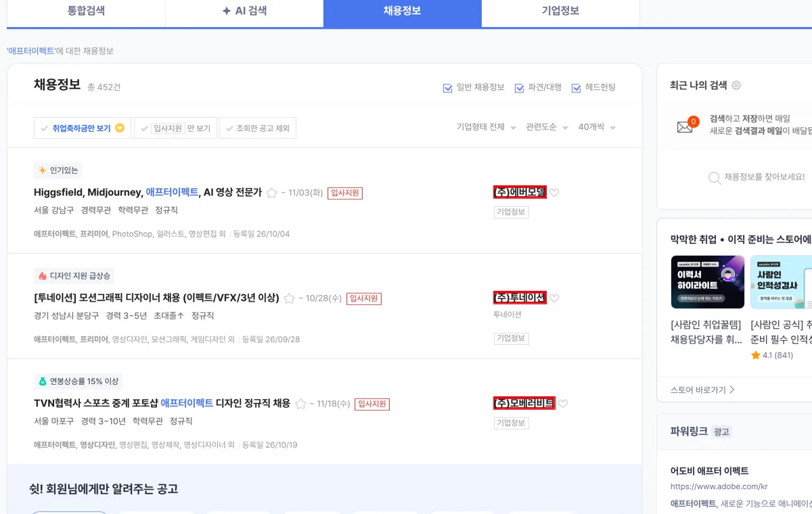Click the flame icon on 디자인 지원 급상승

click(x=43, y=276)
